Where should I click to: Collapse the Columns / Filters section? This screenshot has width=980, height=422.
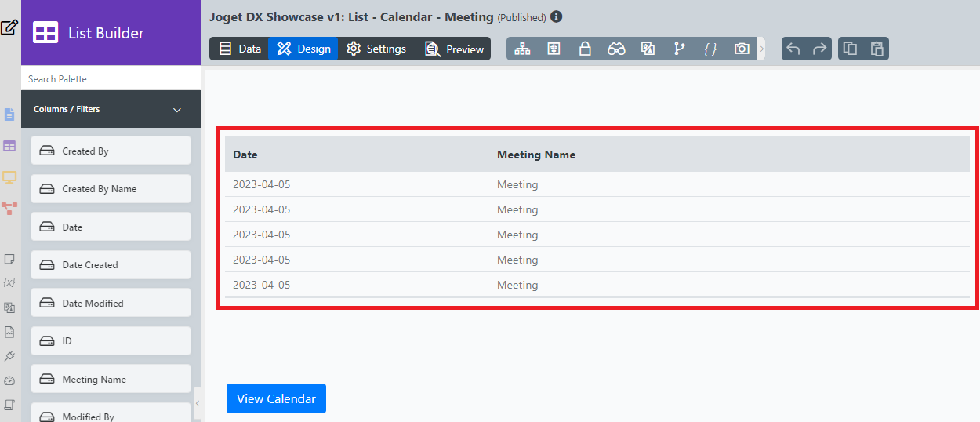coord(177,110)
